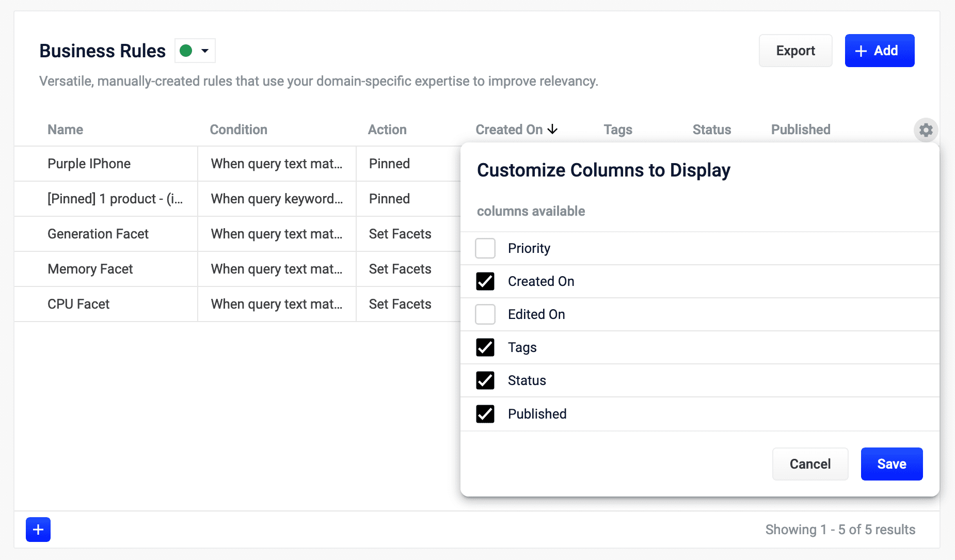
Task: Uncheck the Published column checkbox
Action: point(485,414)
